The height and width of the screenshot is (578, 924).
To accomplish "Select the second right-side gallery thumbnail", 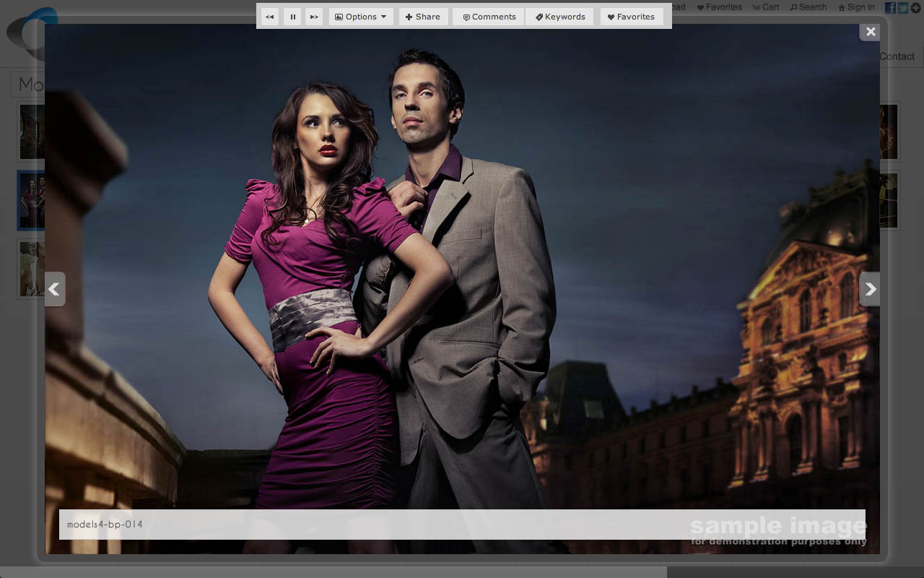I will coord(889,200).
